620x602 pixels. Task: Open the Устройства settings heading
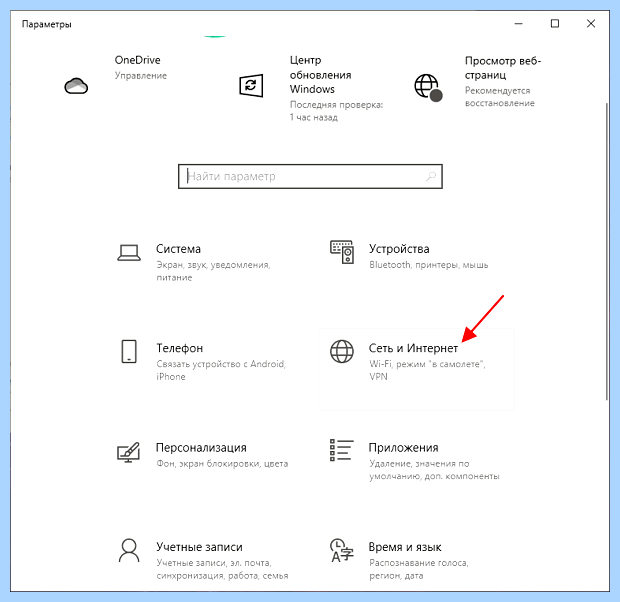tap(399, 249)
